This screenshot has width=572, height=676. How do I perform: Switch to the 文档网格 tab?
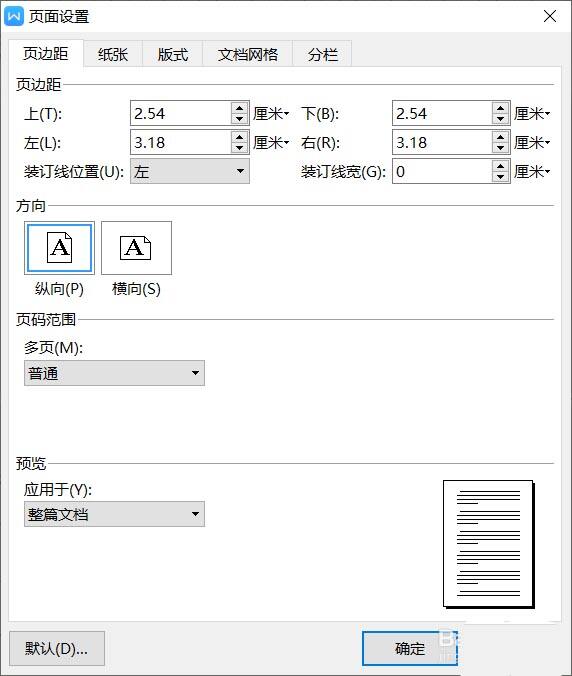[248, 54]
